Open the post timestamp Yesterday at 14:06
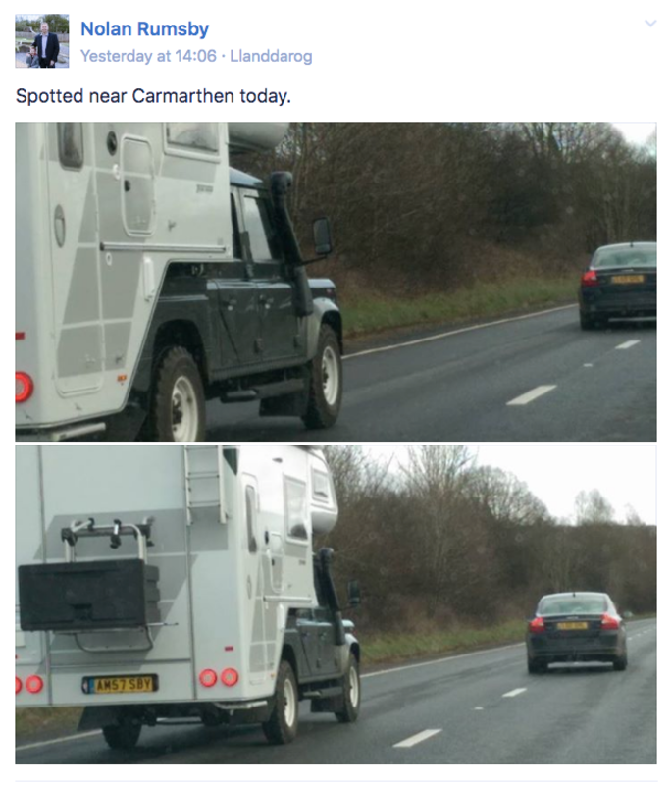Viewport: 672px width, 785px height. coord(148,56)
